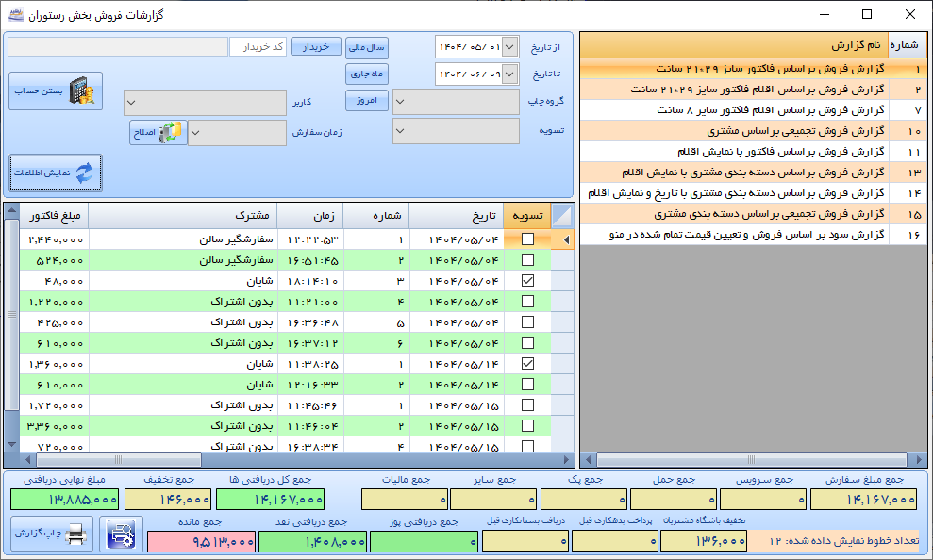
Task: Click the grid select-all corner cell
Action: tap(561, 216)
